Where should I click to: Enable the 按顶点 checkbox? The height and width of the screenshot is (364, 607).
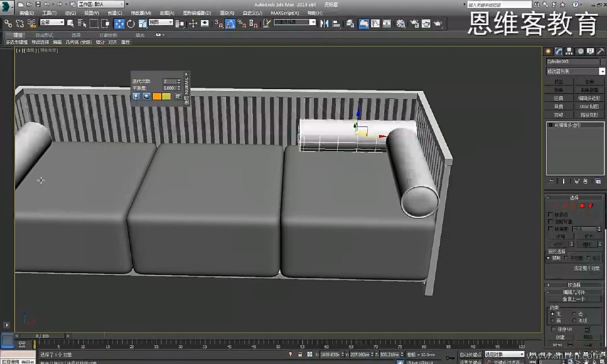(x=551, y=214)
